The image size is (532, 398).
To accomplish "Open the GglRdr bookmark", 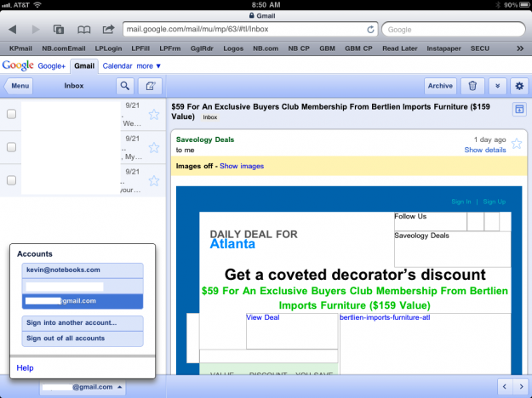I will click(x=202, y=48).
